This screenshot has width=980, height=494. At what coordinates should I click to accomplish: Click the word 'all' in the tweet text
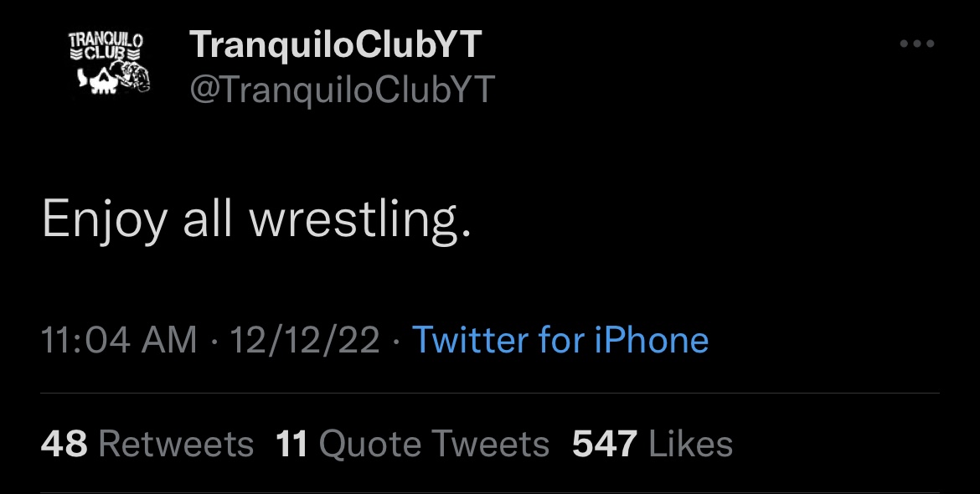206,220
